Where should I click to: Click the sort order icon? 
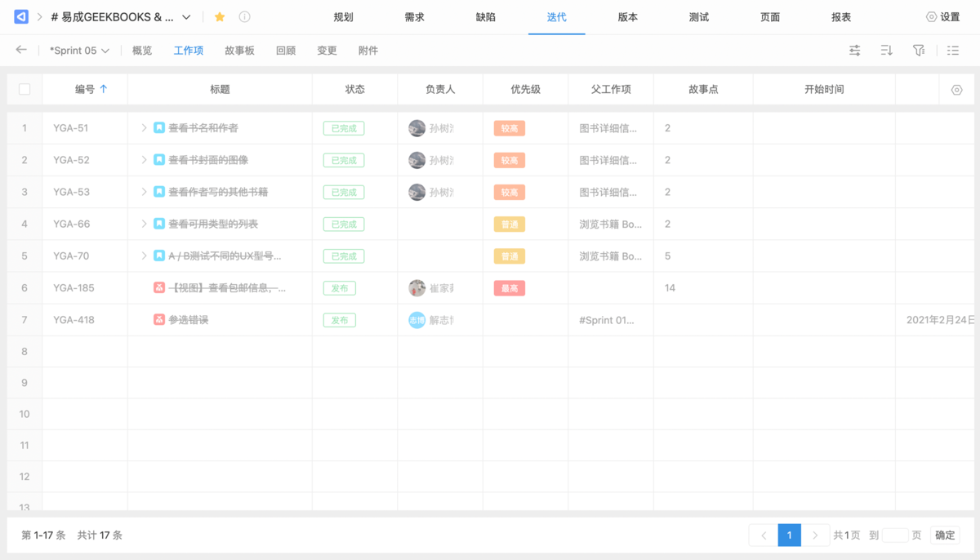(887, 51)
